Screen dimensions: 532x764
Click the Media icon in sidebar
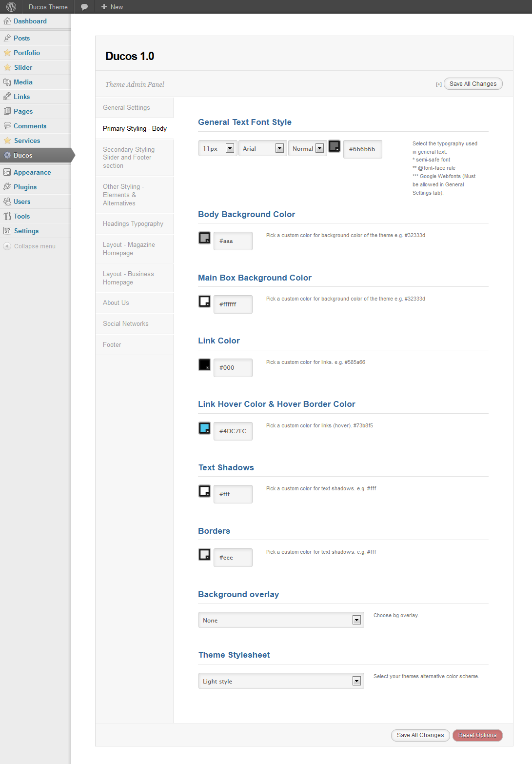pyautogui.click(x=7, y=82)
